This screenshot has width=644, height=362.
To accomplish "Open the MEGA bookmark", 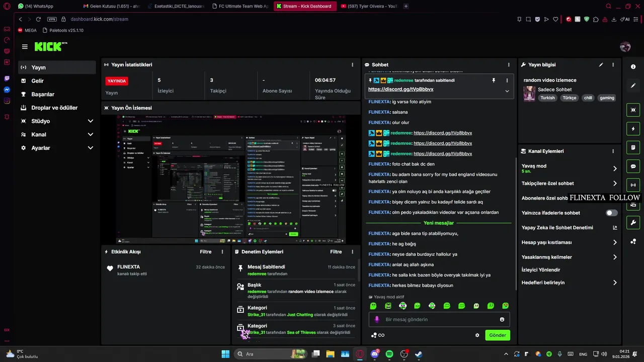I will coord(27,30).
